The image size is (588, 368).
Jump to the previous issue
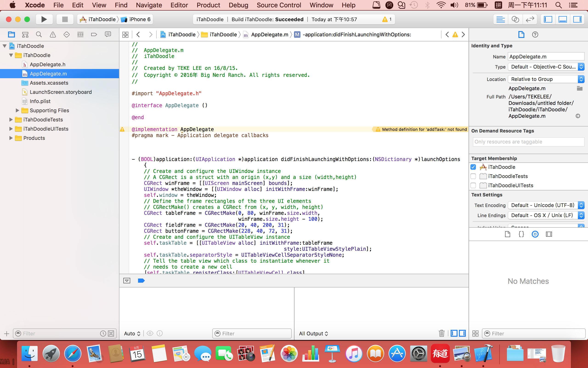click(447, 34)
